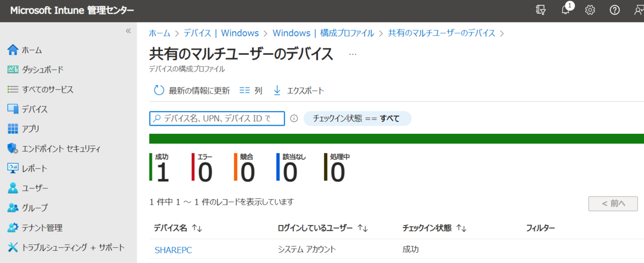Open the チェックイン状態 == すべて filter
The width and height of the screenshot is (644, 263).
[357, 119]
